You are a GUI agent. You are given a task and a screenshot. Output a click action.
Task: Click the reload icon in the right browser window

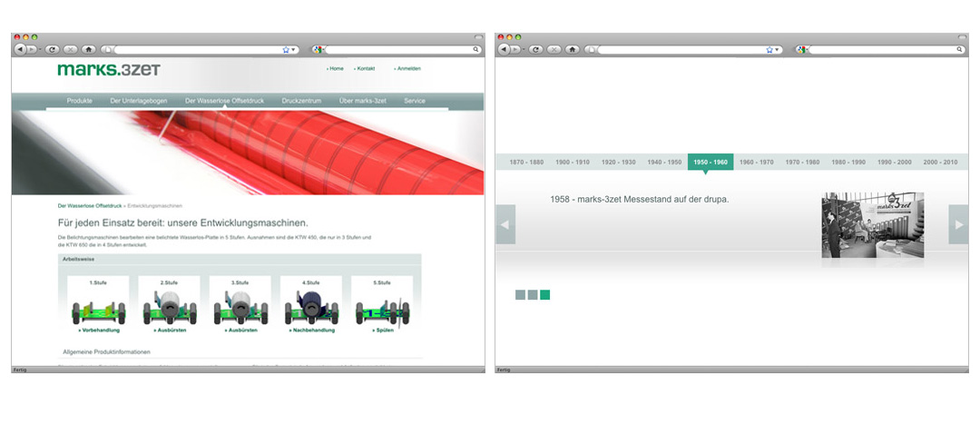[x=536, y=49]
